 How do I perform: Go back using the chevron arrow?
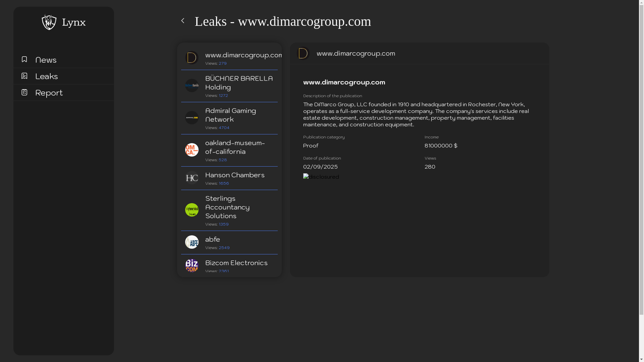point(183,21)
